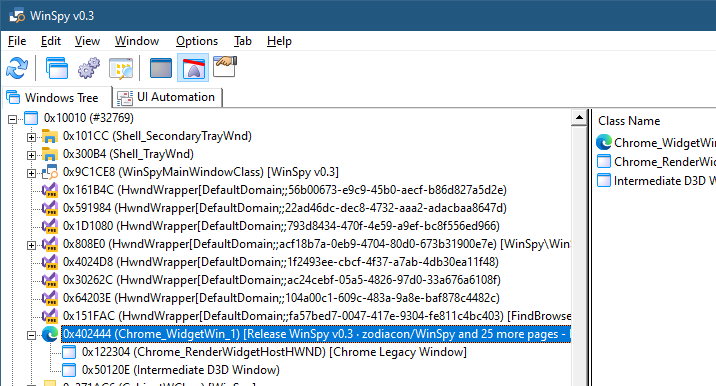Open the Edit menu
Image resolution: width=716 pixels, height=386 pixels.
click(x=51, y=41)
